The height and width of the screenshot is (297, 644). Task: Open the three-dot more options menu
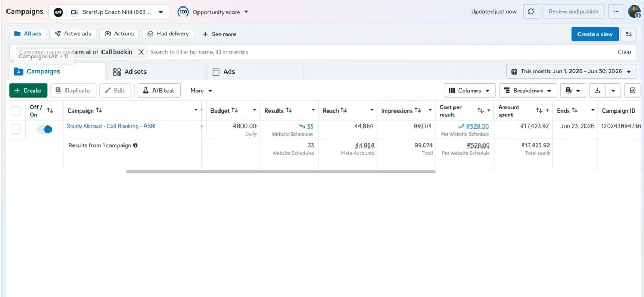[616, 12]
